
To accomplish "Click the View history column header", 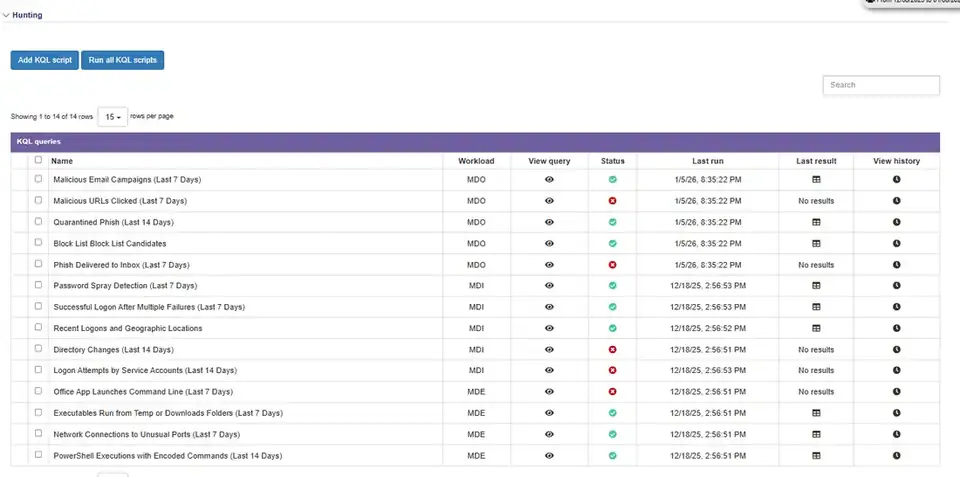I will tap(896, 161).
